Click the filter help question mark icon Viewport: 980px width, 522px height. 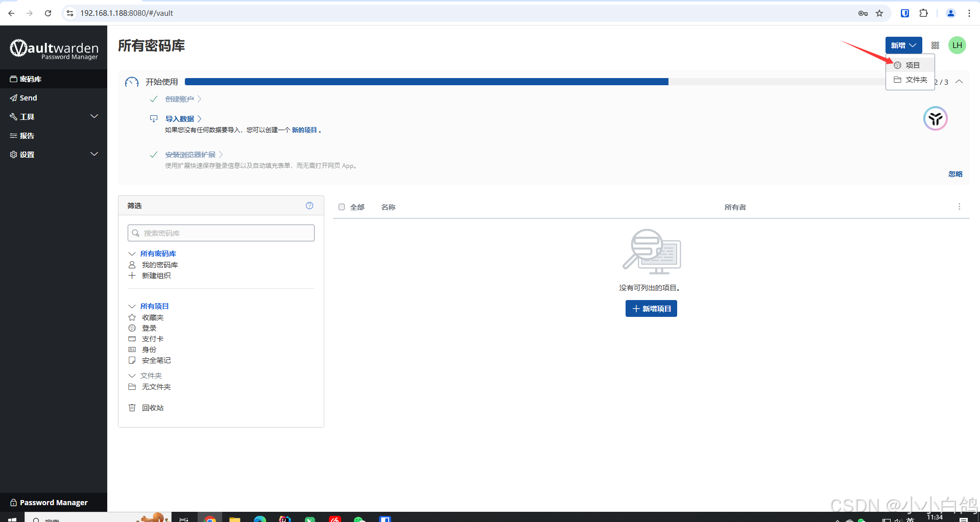click(x=309, y=206)
